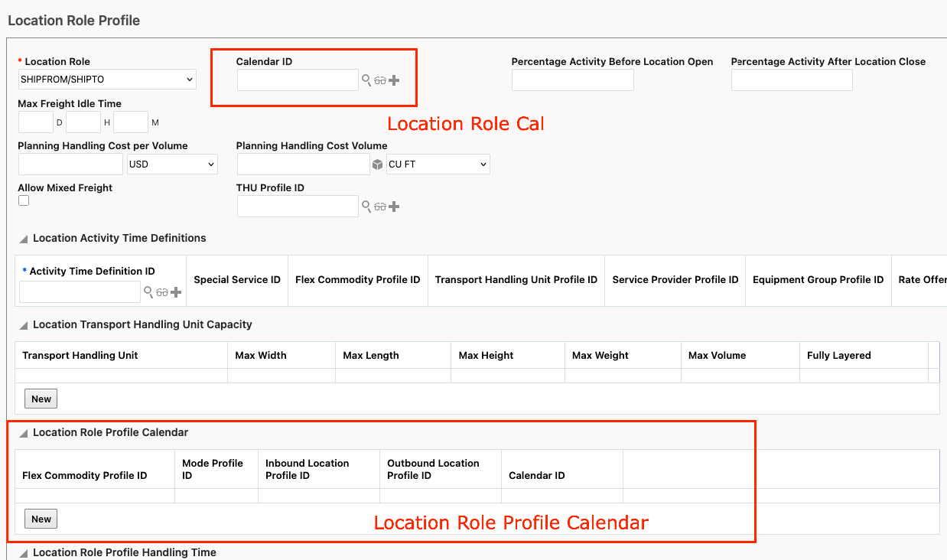The width and height of the screenshot is (947, 560).
Task: Click the glasses icon beside THU Profile ID
Action: pyautogui.click(x=380, y=206)
